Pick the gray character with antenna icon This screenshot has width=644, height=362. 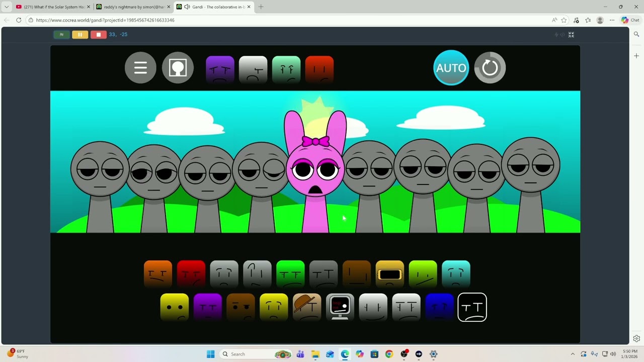pyautogui.click(x=257, y=274)
